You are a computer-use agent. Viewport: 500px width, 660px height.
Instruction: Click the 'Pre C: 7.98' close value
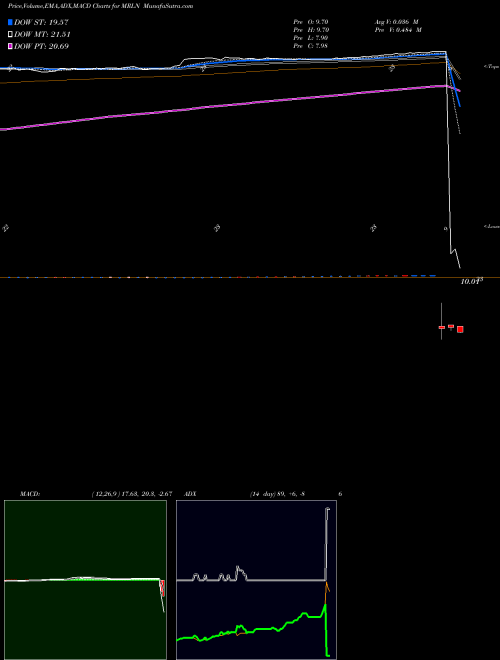pos(311,46)
